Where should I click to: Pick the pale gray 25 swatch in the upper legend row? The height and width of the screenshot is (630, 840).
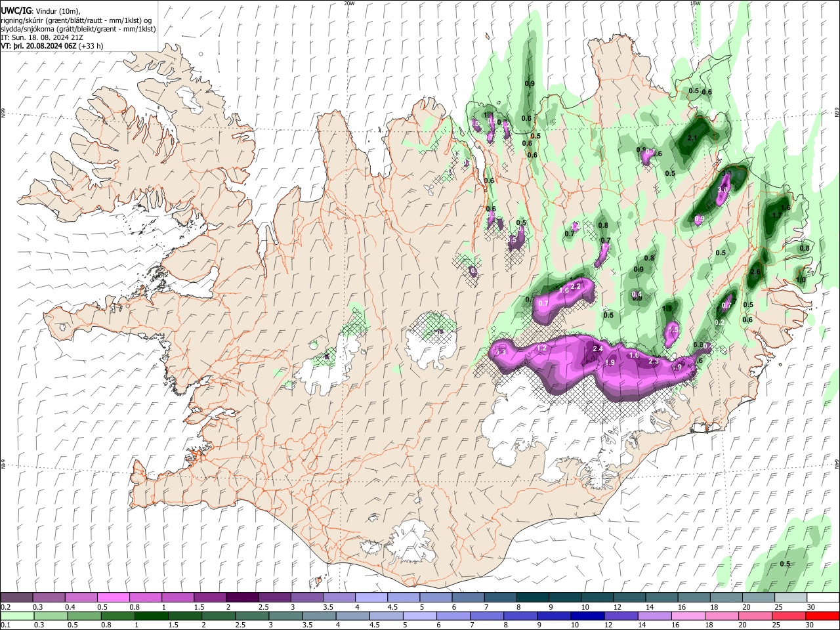tap(791, 598)
